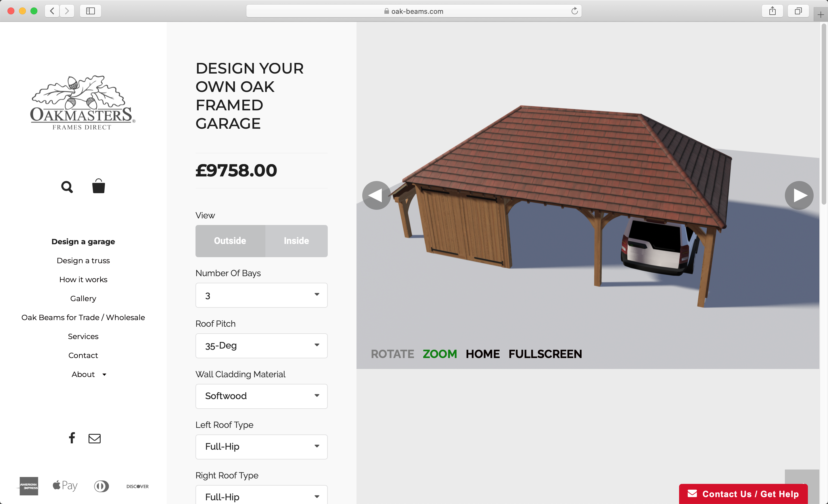Open Gallery menu item
The width and height of the screenshot is (828, 504).
tap(83, 299)
